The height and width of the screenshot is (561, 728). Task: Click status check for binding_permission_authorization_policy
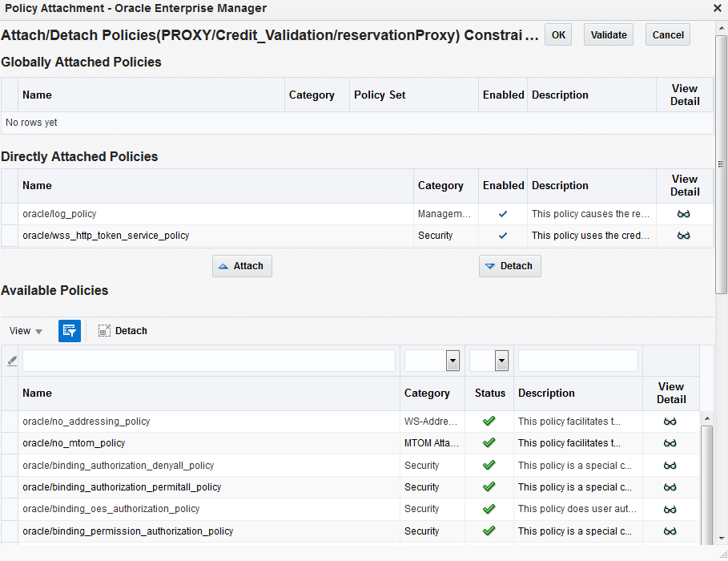coord(489,531)
